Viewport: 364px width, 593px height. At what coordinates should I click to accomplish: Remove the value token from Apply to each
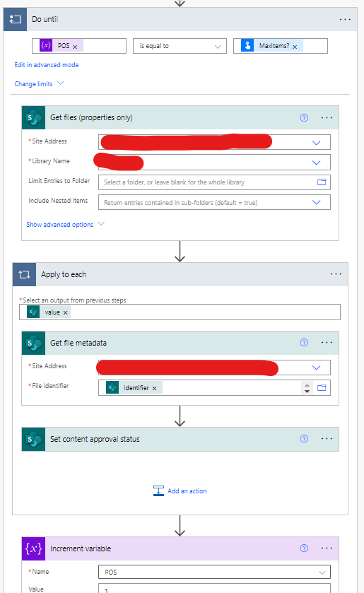coord(66,313)
